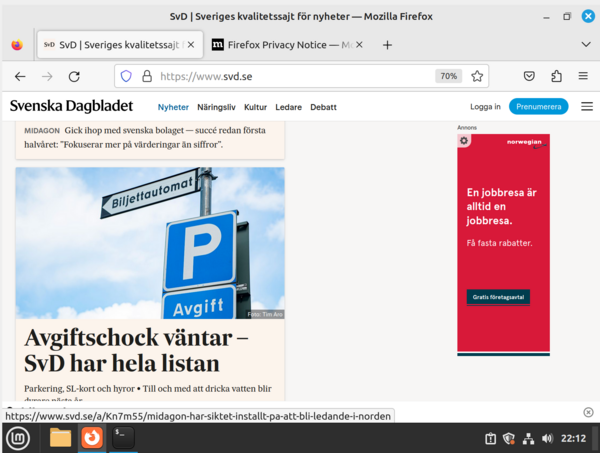
Task: Select the Firefox taskbar icon
Action: pyautogui.click(x=92, y=438)
